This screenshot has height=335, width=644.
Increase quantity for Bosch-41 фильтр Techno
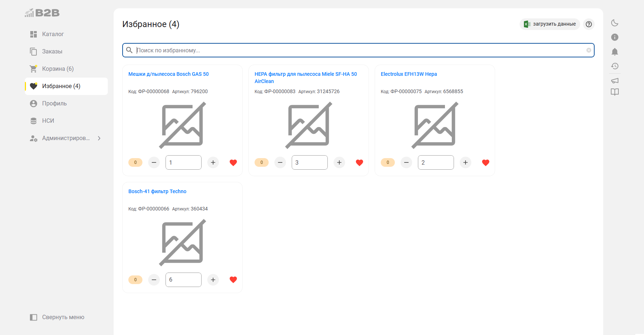coord(213,280)
